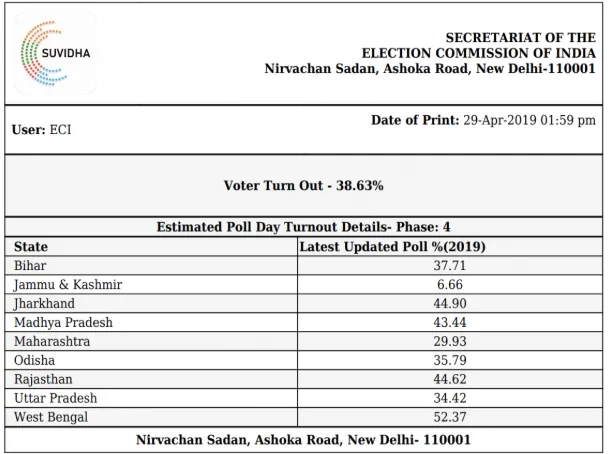Click the Nirvachan Sadan footer address
Image resolution: width=612 pixels, height=454 pixels.
(303, 440)
